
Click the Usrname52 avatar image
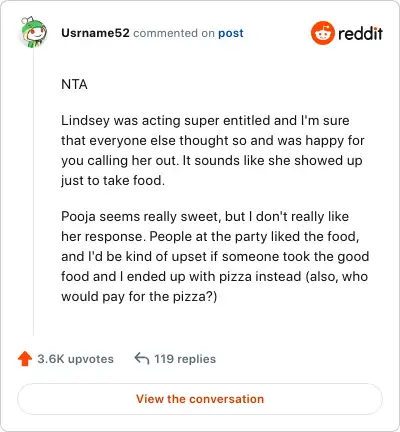[34, 32]
